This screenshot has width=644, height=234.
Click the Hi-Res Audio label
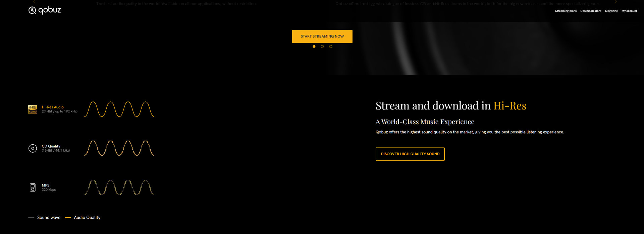[53, 107]
